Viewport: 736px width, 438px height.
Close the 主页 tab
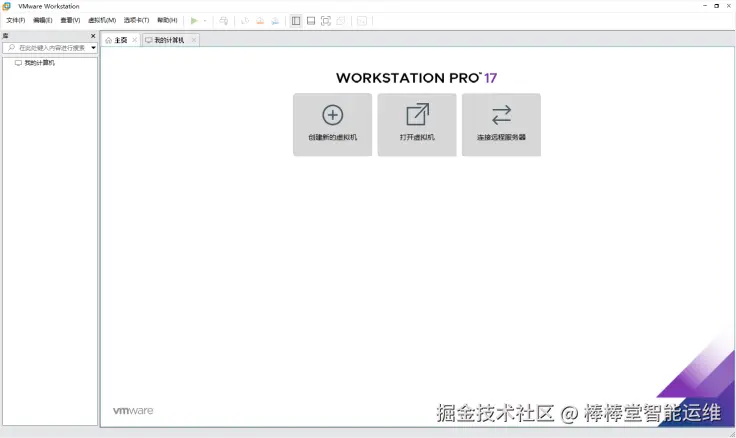tap(135, 40)
